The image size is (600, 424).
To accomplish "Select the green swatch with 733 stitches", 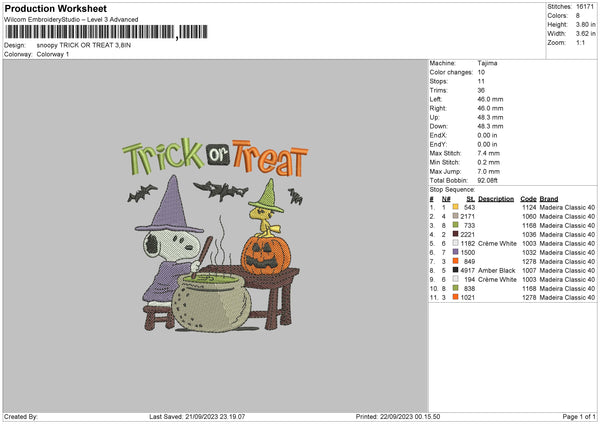I will coord(455,225).
